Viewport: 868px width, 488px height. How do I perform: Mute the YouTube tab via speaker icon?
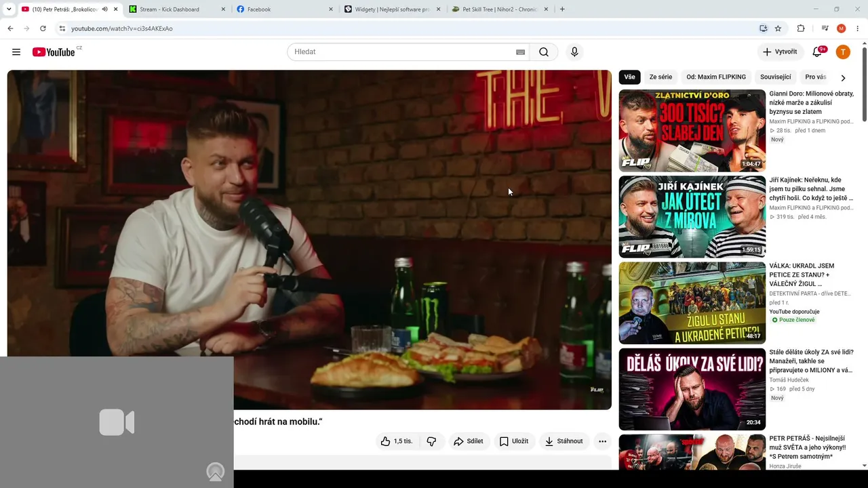pyautogui.click(x=104, y=9)
